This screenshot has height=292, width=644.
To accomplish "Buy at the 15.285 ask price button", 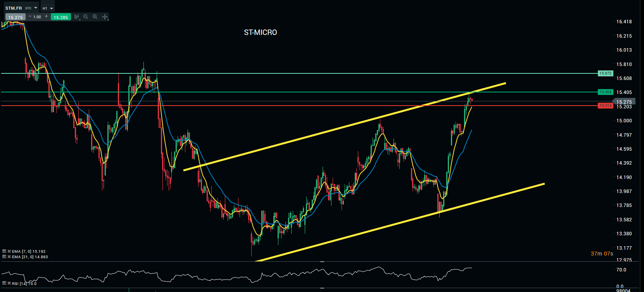I will click(x=61, y=17).
